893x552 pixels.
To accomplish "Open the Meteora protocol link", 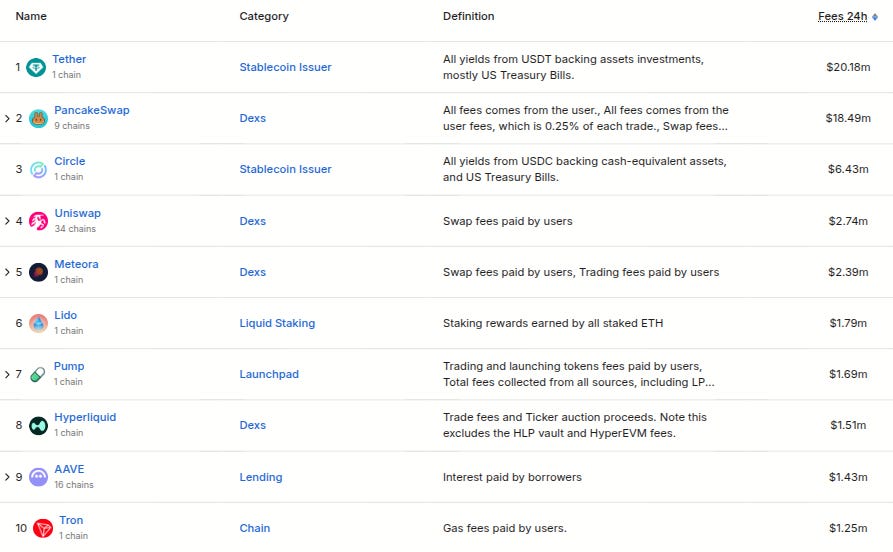I will (x=76, y=264).
